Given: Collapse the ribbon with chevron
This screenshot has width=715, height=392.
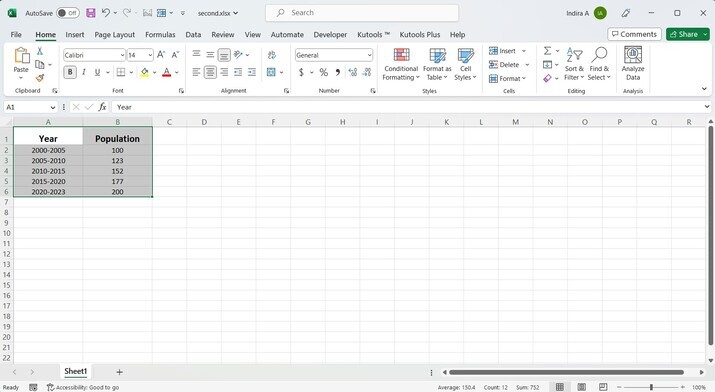Looking at the screenshot, I should tap(704, 89).
